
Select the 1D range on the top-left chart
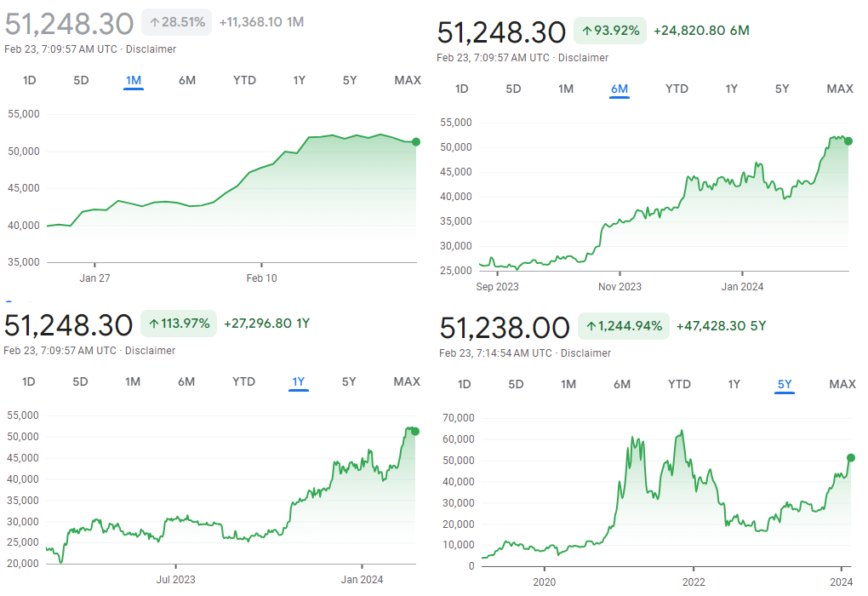(x=28, y=80)
